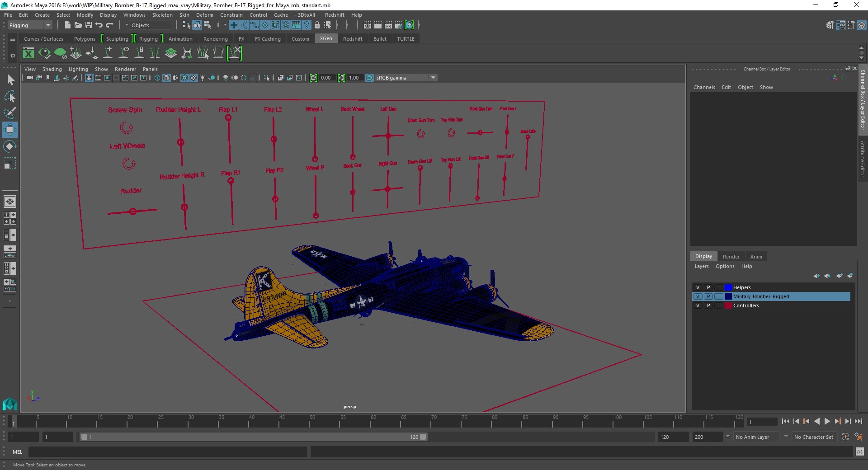Click the Helpers layer blue color swatch
868x470 pixels.
coord(728,287)
